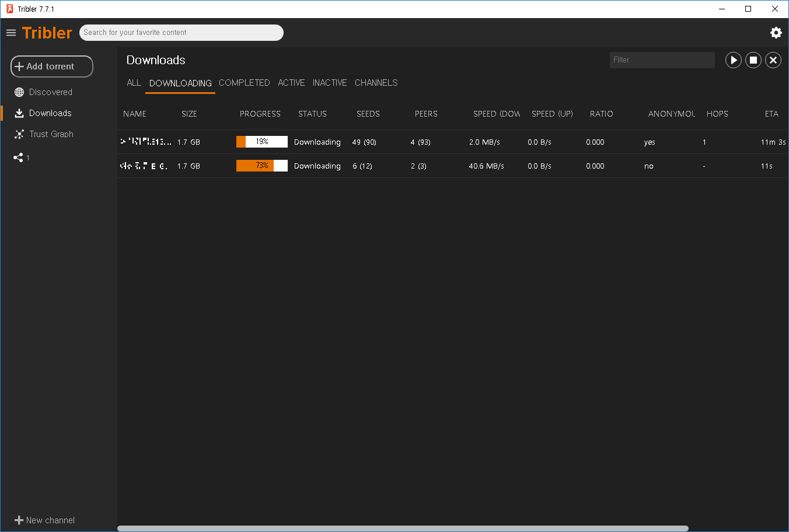Click Add torrent button
The height and width of the screenshot is (532, 789).
tap(52, 66)
